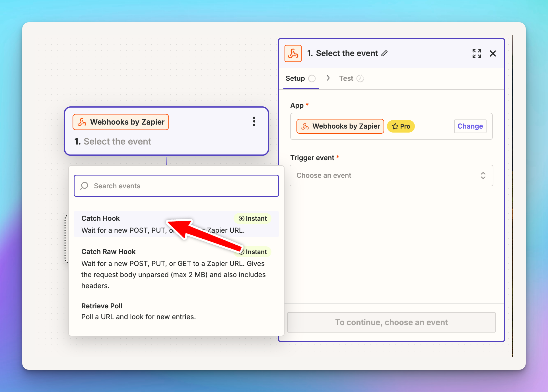Click the chevron between Setup and Test
Image resolution: width=548 pixels, height=392 pixels.
coord(328,78)
